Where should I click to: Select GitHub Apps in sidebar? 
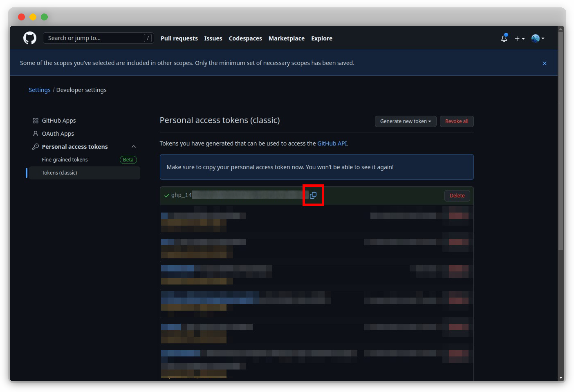pyautogui.click(x=59, y=121)
